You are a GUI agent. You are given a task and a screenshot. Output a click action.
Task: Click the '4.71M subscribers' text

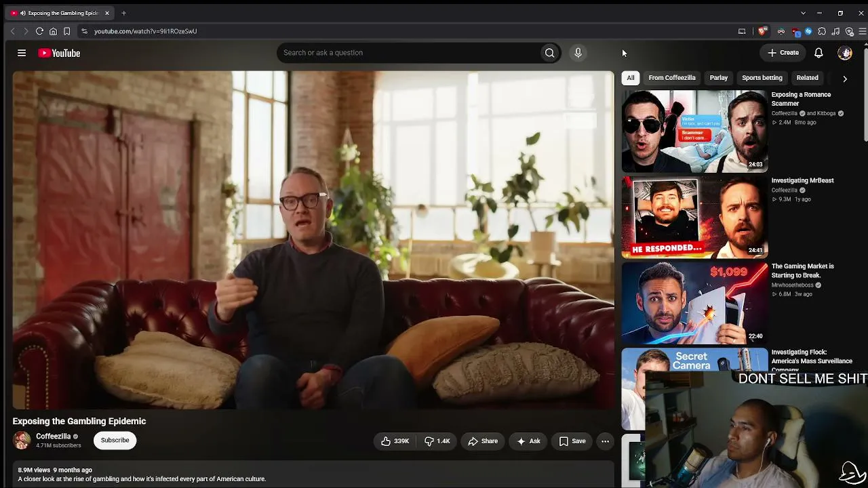click(58, 445)
